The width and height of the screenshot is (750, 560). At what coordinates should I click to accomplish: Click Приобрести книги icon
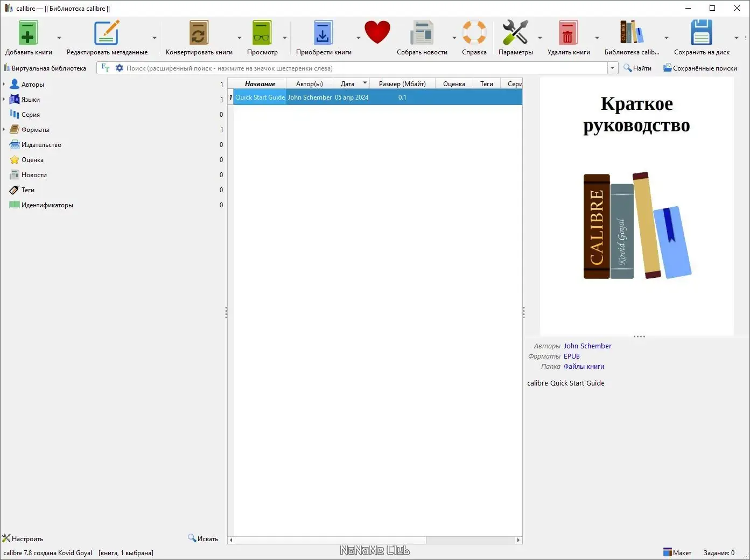[x=323, y=33]
